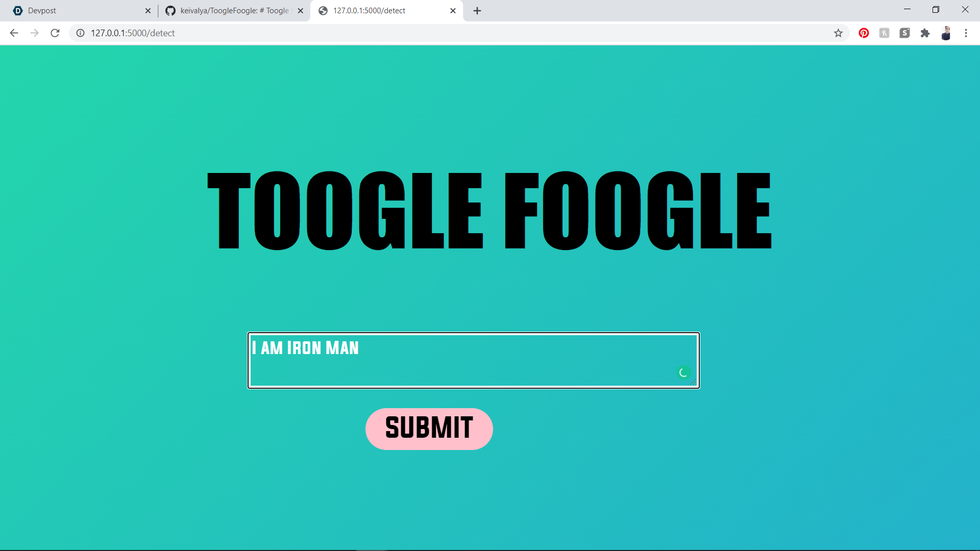Click the address bar URL

(133, 33)
